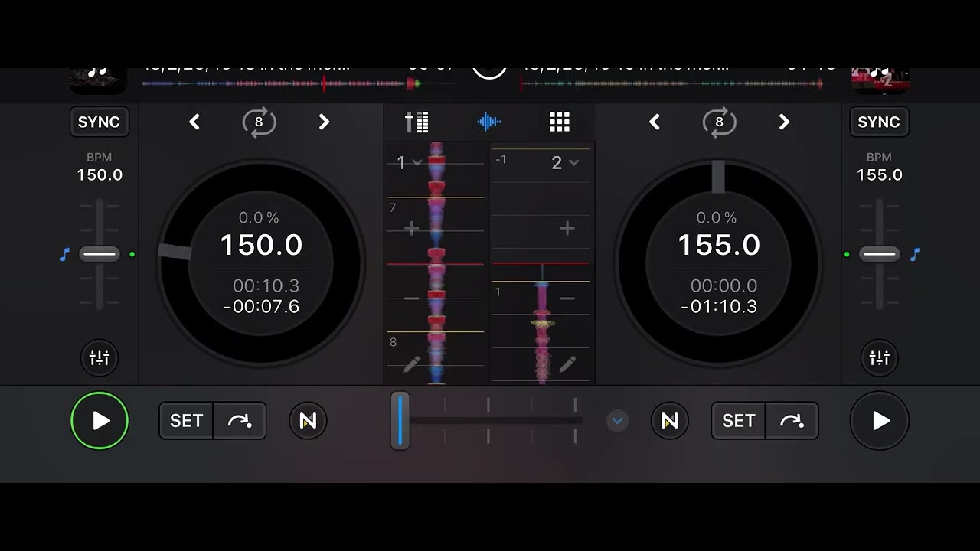Set cue point on right deck
The height and width of the screenshot is (551, 980).
click(738, 421)
